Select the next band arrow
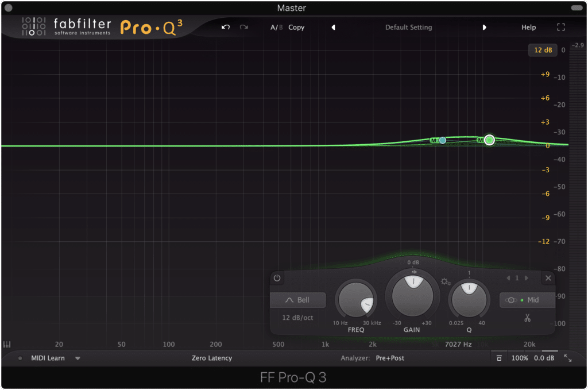The height and width of the screenshot is (390, 588). pos(527,278)
